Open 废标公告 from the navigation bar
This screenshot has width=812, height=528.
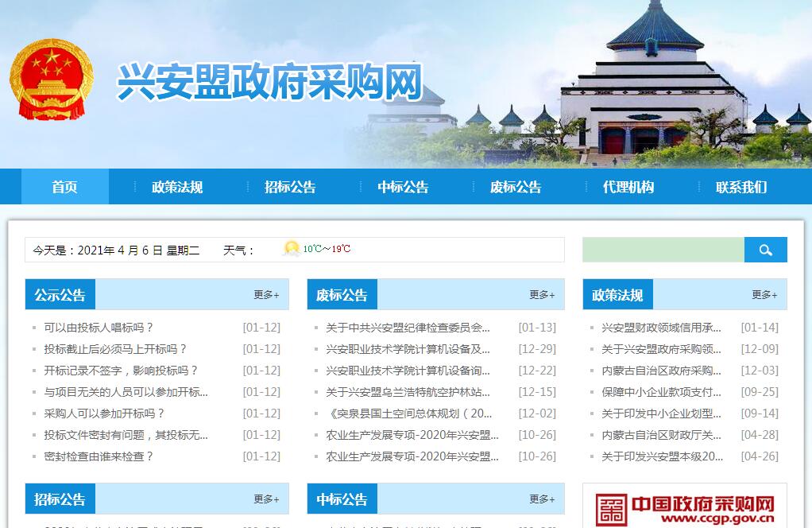516,187
